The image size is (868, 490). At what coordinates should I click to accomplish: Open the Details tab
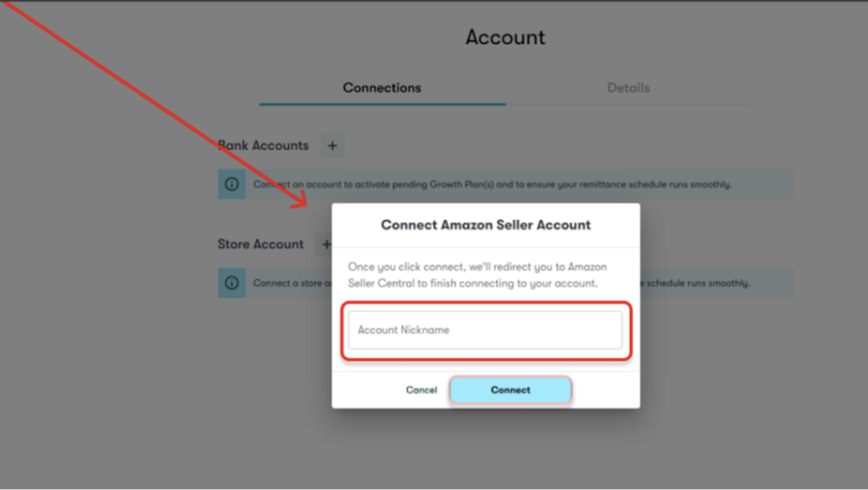pyautogui.click(x=628, y=87)
